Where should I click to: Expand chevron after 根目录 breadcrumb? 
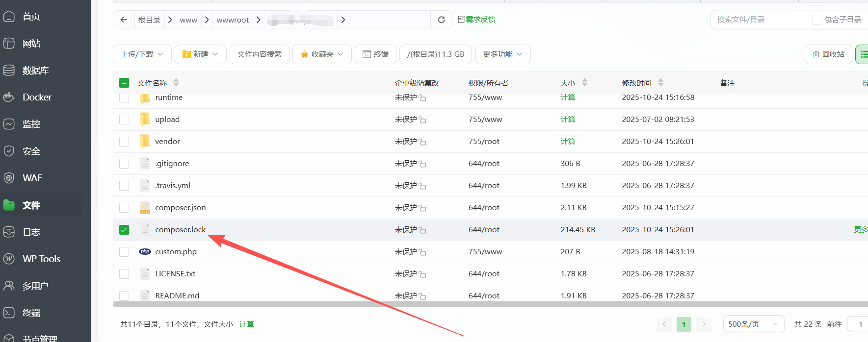pos(170,20)
